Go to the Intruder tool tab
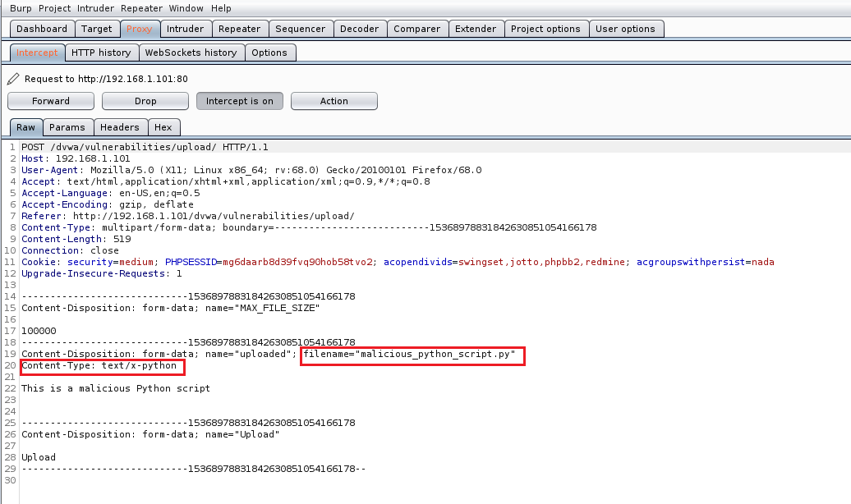The width and height of the screenshot is (851, 504). click(x=185, y=29)
